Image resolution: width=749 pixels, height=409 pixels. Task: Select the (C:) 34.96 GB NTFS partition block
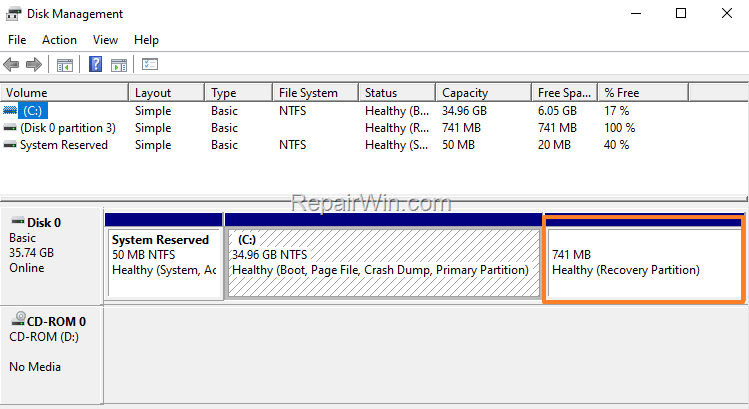point(382,262)
